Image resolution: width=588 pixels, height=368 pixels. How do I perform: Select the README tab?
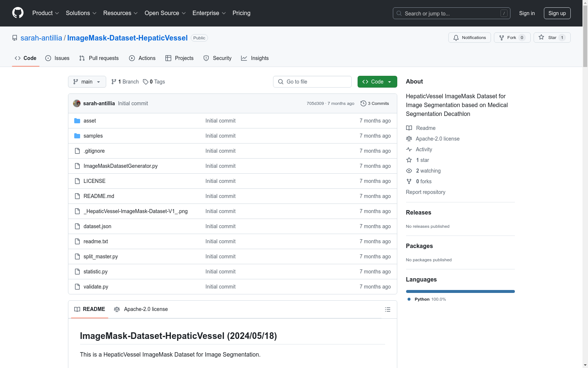(90, 309)
